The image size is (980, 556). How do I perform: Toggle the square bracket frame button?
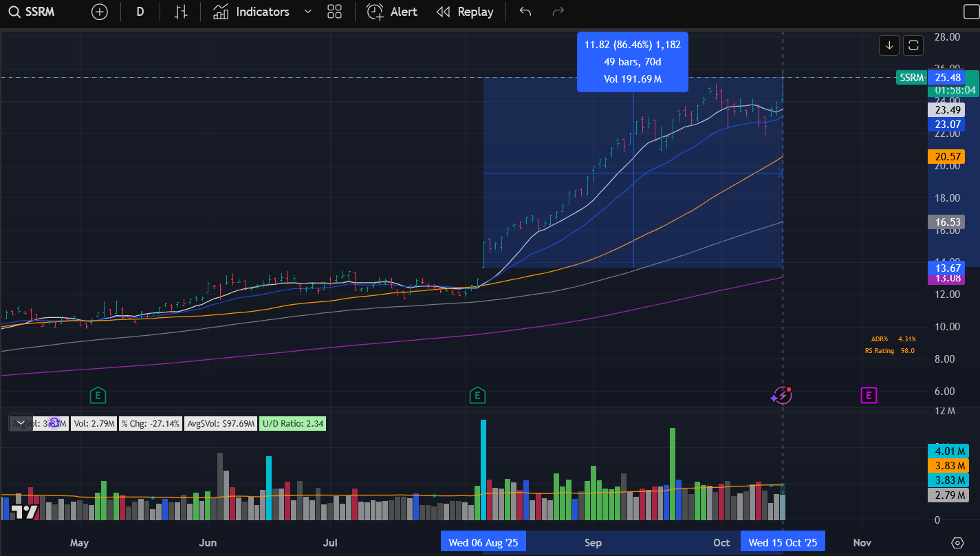(x=913, y=45)
